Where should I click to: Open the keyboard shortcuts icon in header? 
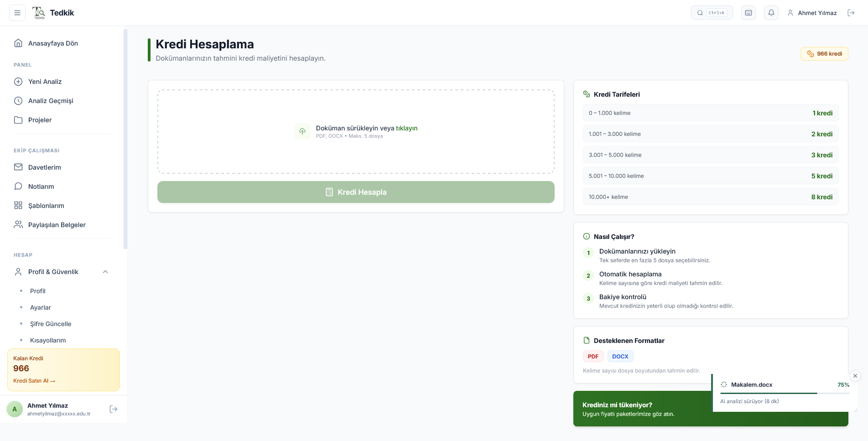click(748, 13)
